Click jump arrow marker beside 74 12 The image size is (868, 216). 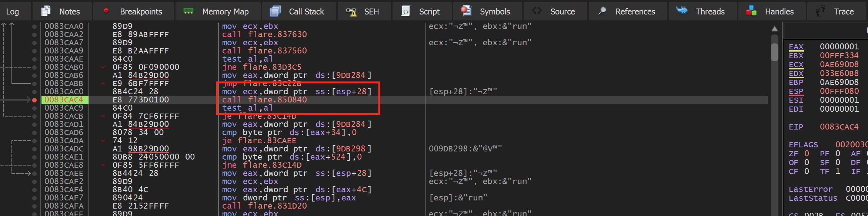click(103, 141)
